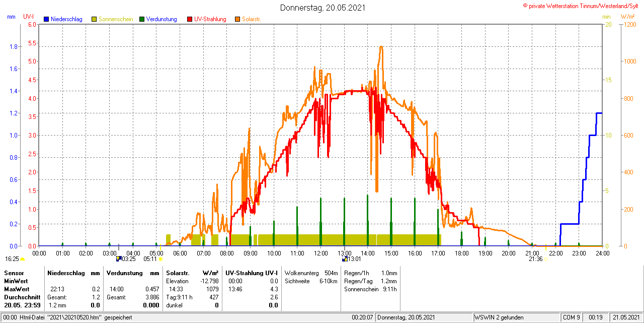Click the blue mm axis unit label
This screenshot has width=644, height=323.
pyautogui.click(x=11, y=17)
